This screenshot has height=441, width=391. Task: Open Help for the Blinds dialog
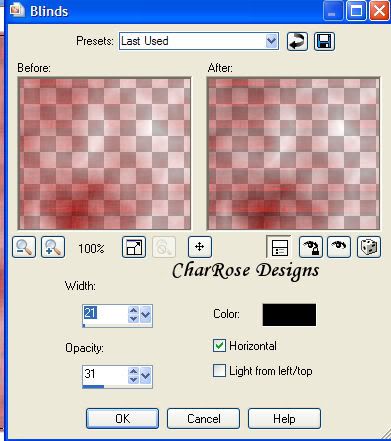pyautogui.click(x=284, y=419)
